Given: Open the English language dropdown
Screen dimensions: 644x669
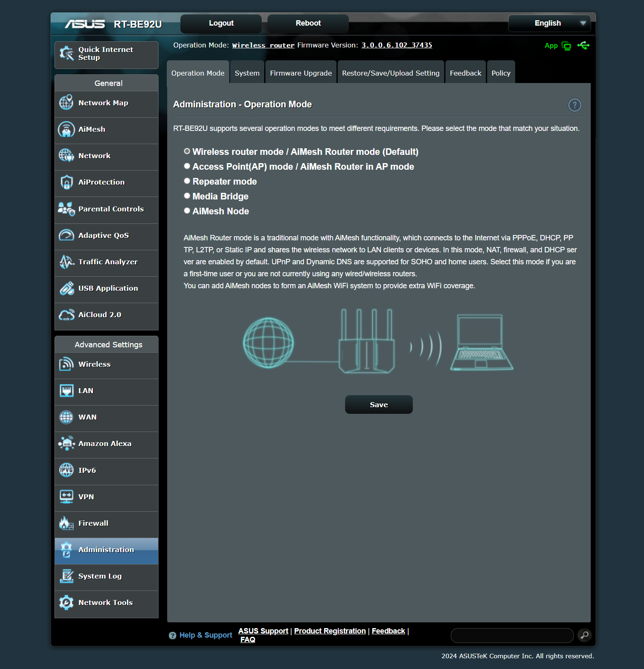Looking at the screenshot, I should click(549, 23).
